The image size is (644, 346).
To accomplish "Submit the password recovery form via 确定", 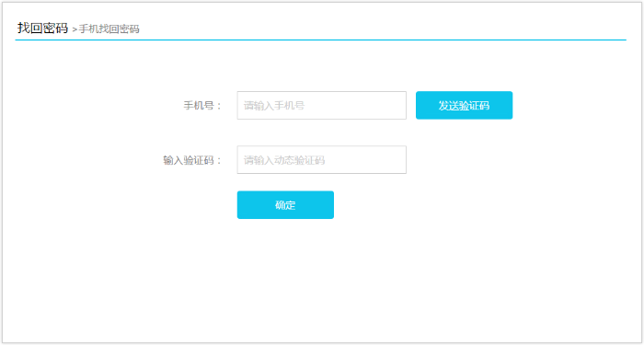I will (x=285, y=204).
